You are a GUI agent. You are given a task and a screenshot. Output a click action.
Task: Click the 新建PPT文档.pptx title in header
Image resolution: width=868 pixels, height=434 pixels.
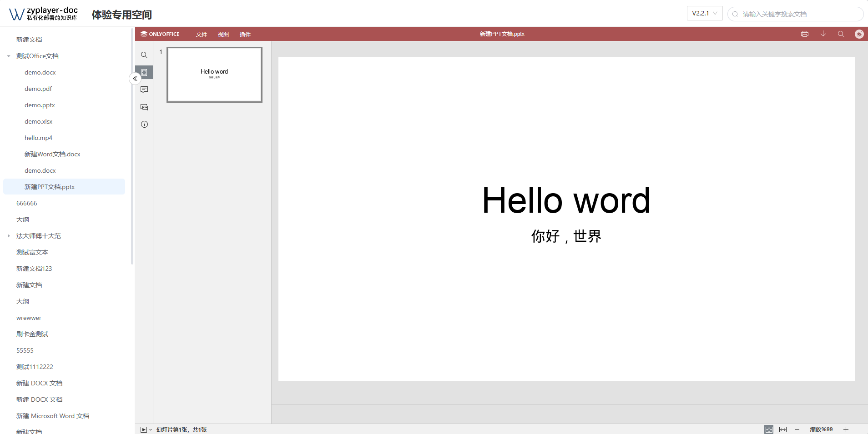click(x=502, y=34)
